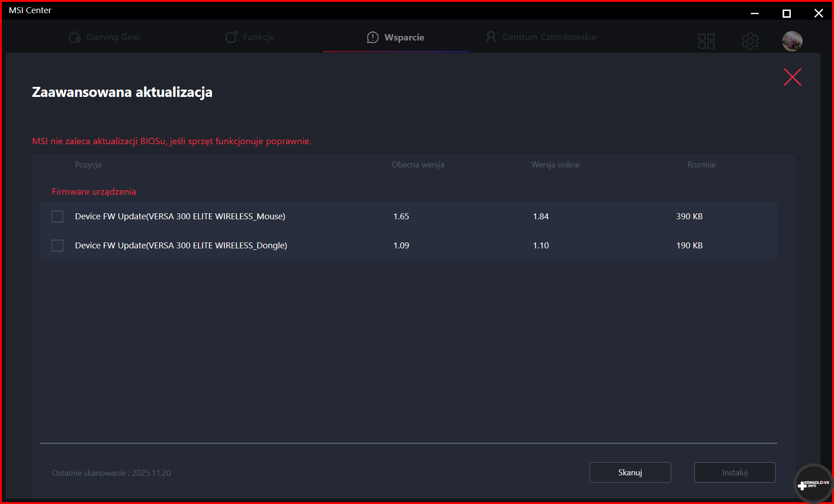Image resolution: width=834 pixels, height=504 pixels.
Task: Select the Mouse firmware update row name
Action: (180, 217)
